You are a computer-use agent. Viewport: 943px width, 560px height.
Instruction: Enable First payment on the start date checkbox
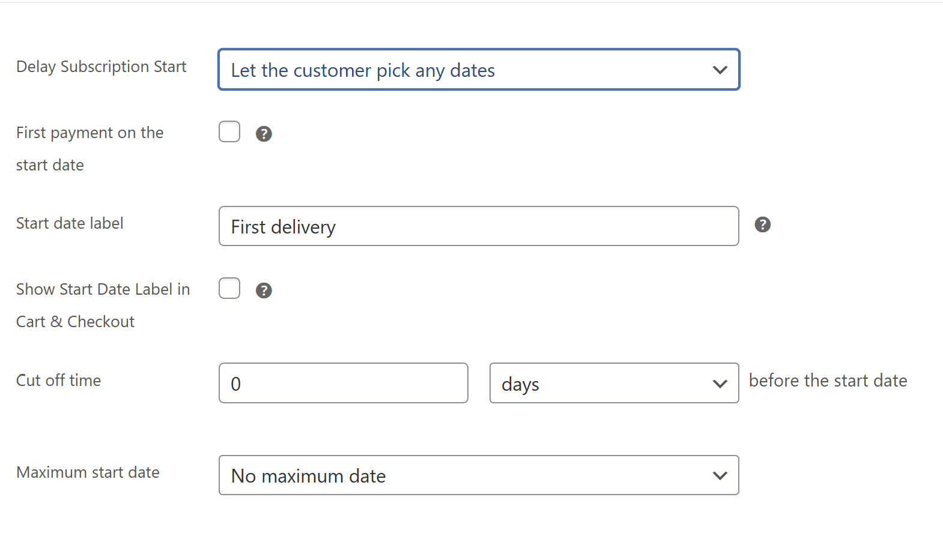229,132
